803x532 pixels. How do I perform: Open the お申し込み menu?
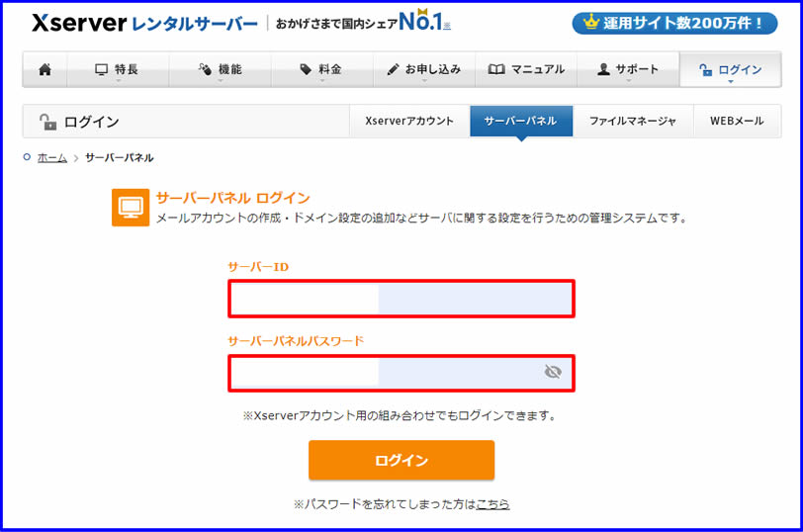click(424, 69)
